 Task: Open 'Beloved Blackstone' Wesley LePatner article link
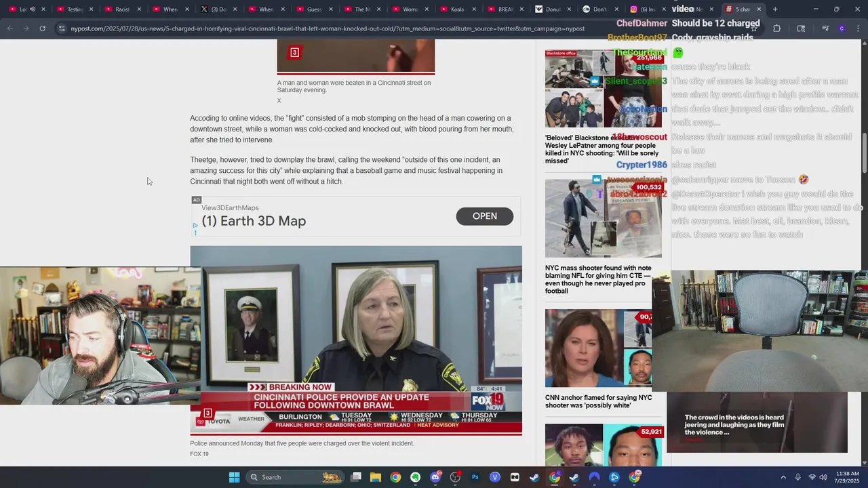(x=602, y=149)
